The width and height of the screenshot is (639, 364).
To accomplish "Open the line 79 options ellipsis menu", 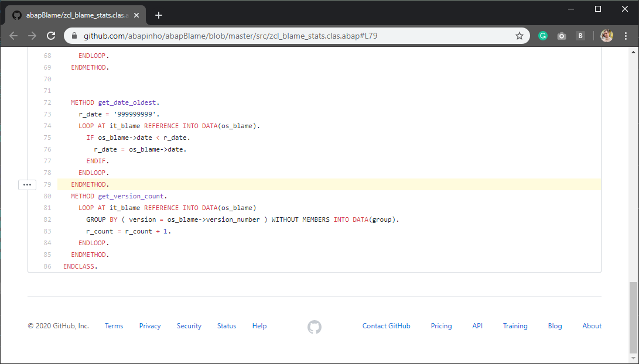I will 27,184.
